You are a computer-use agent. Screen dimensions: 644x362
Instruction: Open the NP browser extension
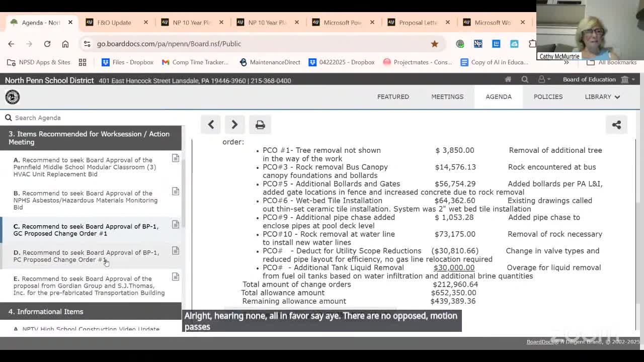(x=478, y=44)
